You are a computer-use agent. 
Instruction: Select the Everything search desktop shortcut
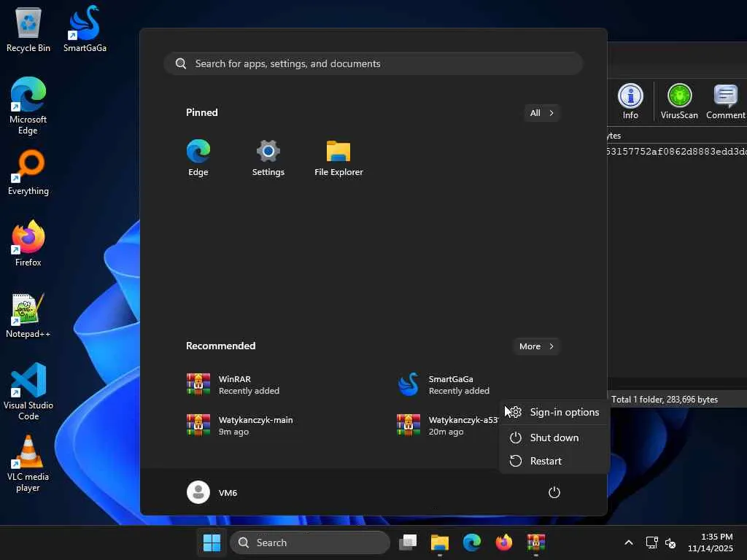tap(28, 172)
